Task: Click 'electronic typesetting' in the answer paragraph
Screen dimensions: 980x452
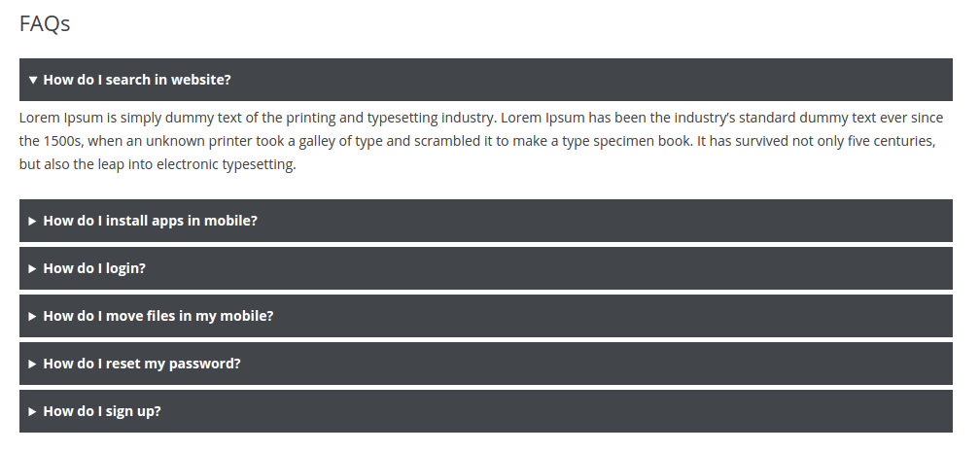Action: click(x=226, y=165)
